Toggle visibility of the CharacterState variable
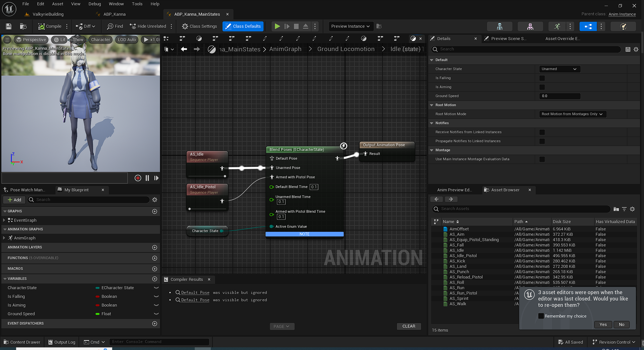The height and width of the screenshot is (350, 644). [x=156, y=288]
